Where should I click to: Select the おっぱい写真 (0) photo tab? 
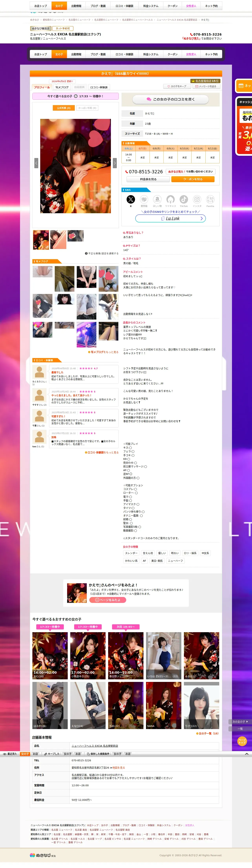(x=88, y=108)
